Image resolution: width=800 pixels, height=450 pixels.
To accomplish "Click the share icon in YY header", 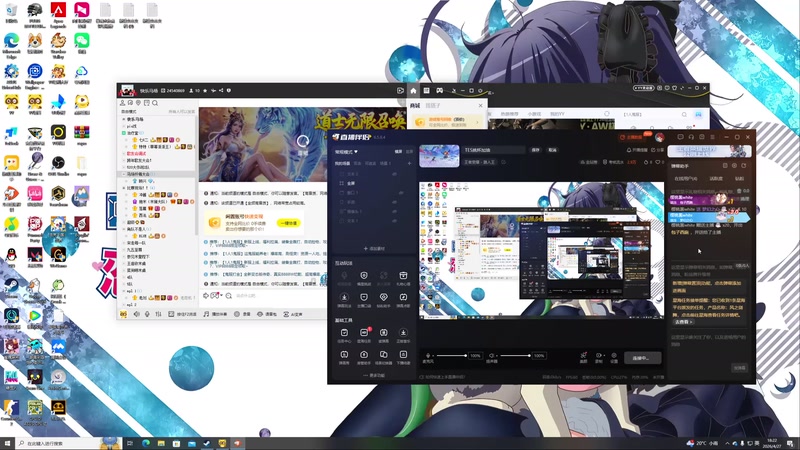I will [221, 90].
